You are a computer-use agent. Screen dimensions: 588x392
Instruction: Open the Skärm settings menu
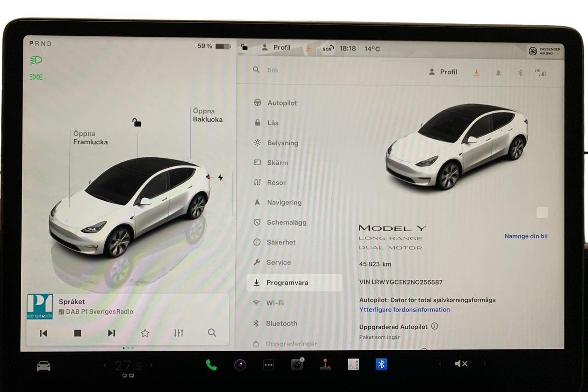click(x=271, y=163)
